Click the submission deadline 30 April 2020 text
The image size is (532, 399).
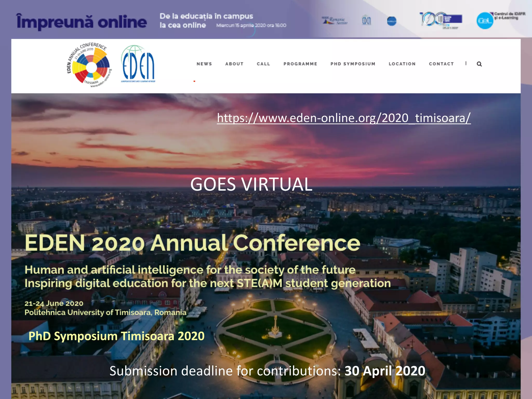[x=267, y=371]
